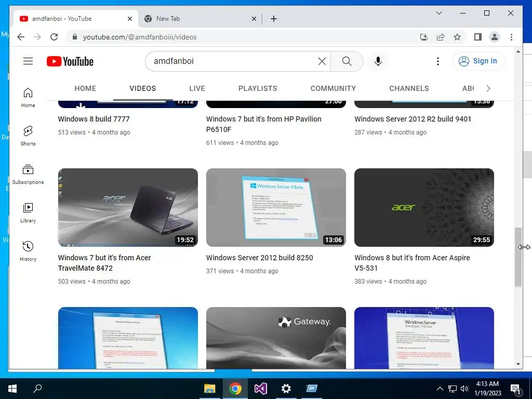Open YouTube settings three-dot menu
The width and height of the screenshot is (532, 399).
point(437,61)
